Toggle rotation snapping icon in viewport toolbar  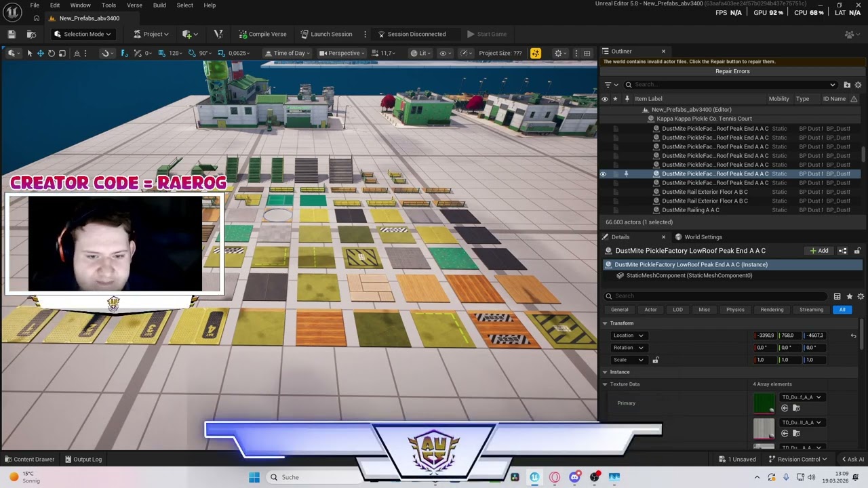click(192, 53)
